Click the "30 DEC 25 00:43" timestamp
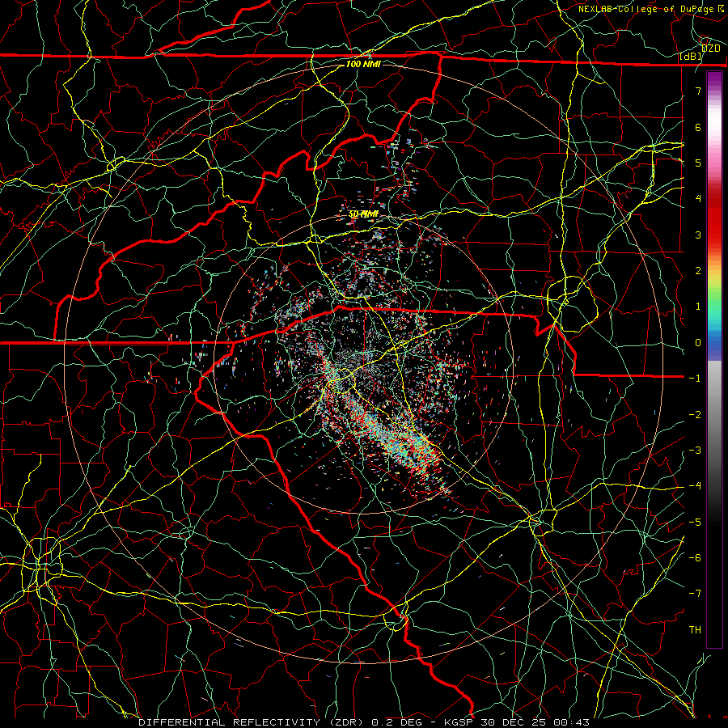The width and height of the screenshot is (728, 728). pos(534,722)
